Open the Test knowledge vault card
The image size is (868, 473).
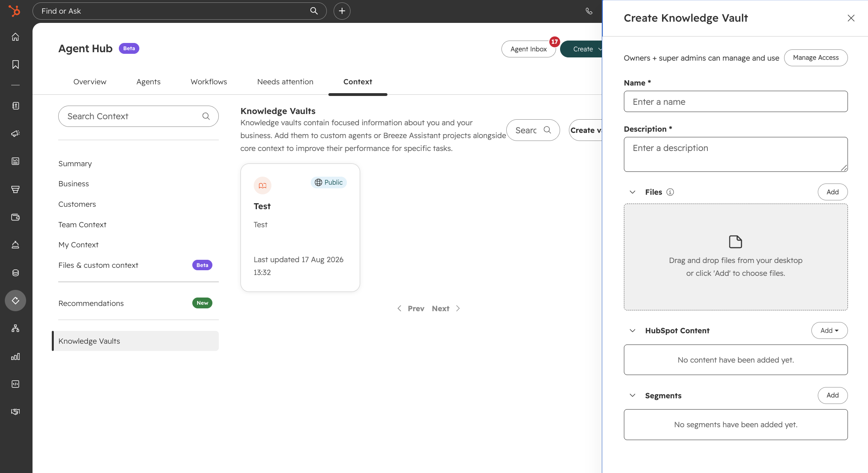point(300,228)
